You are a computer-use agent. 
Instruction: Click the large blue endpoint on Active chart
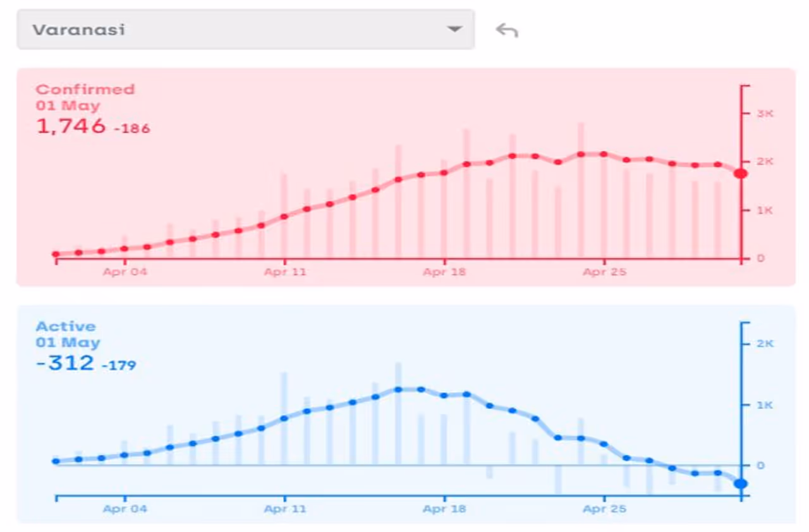point(740,483)
